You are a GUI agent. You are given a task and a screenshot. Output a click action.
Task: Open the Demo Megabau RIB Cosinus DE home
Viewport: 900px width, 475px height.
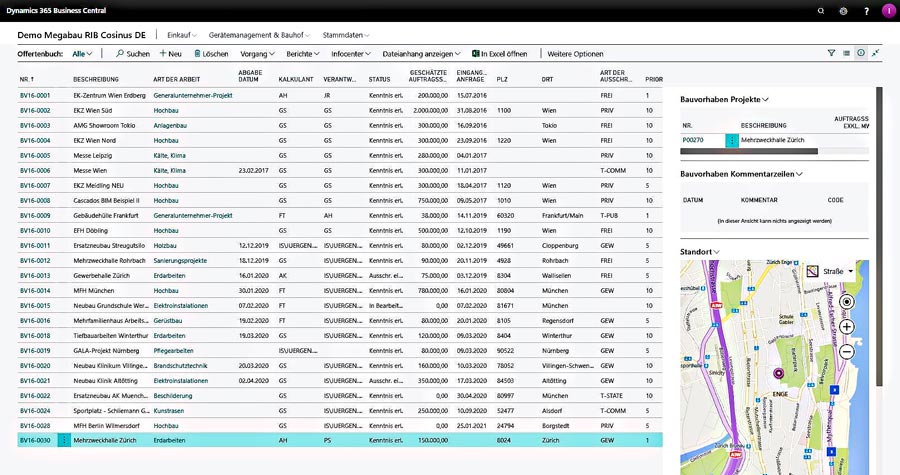click(82, 35)
